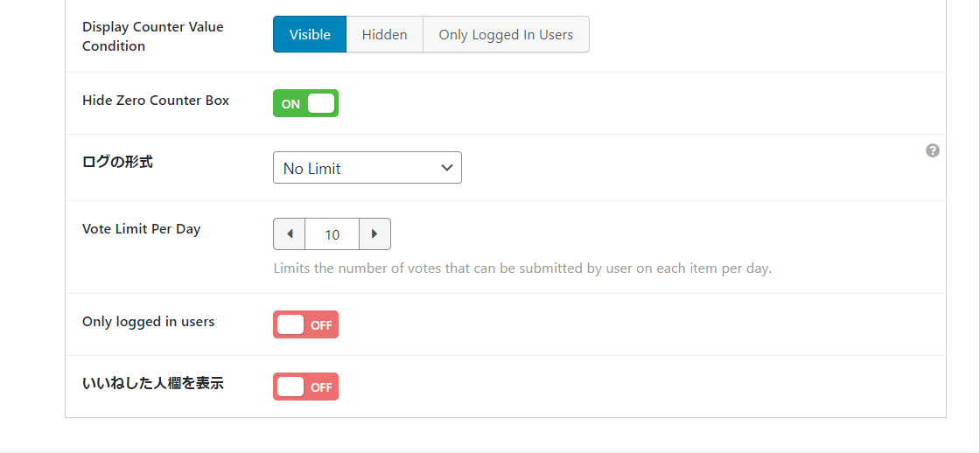Increase vote limit with right arrow
Viewport: 980px width, 453px height.
pyautogui.click(x=374, y=234)
